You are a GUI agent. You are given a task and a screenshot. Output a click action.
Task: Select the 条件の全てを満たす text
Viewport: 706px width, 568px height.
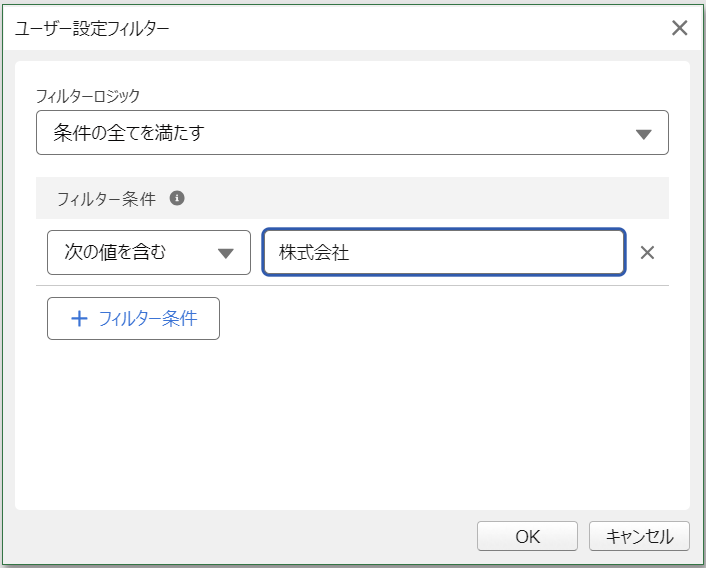click(x=129, y=133)
